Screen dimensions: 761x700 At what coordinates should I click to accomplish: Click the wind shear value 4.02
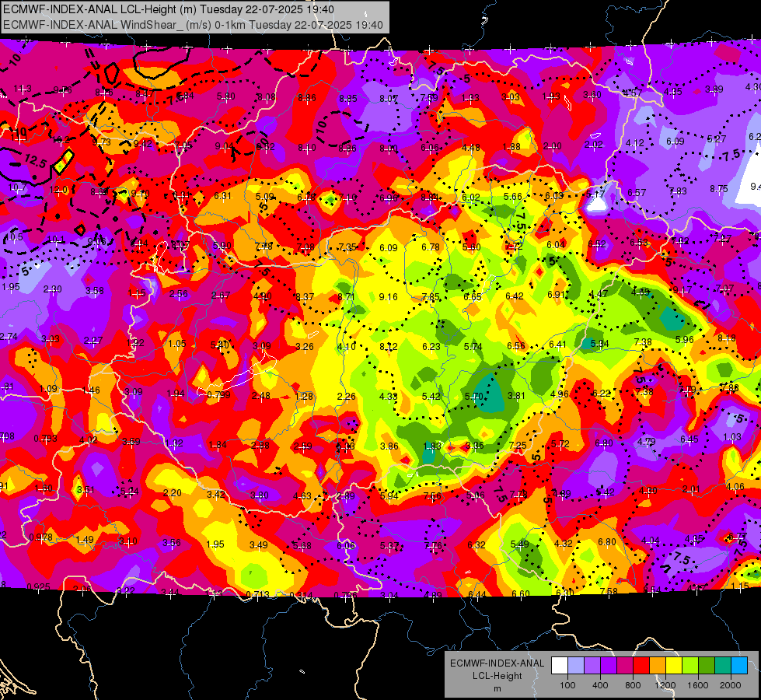pyautogui.click(x=89, y=440)
